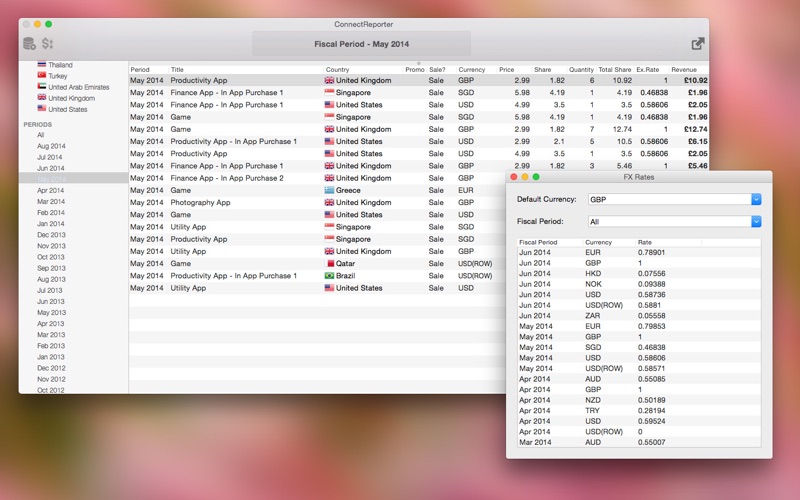Sort FX table by Fiscal Period header
800x500 pixels.
538,242
